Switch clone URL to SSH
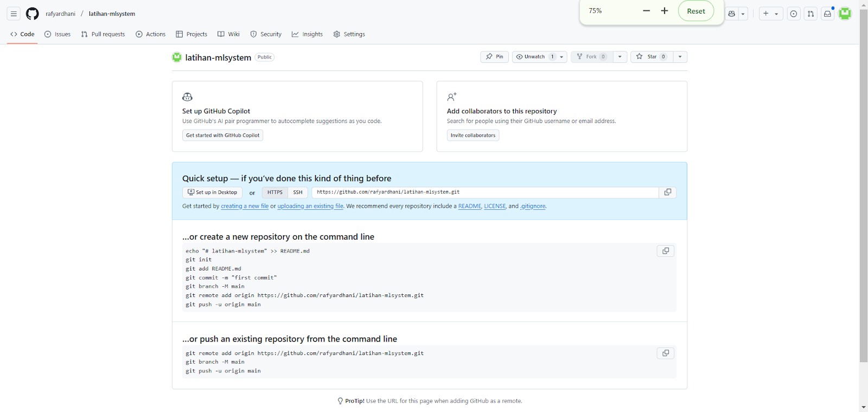The image size is (868, 412). tap(298, 192)
